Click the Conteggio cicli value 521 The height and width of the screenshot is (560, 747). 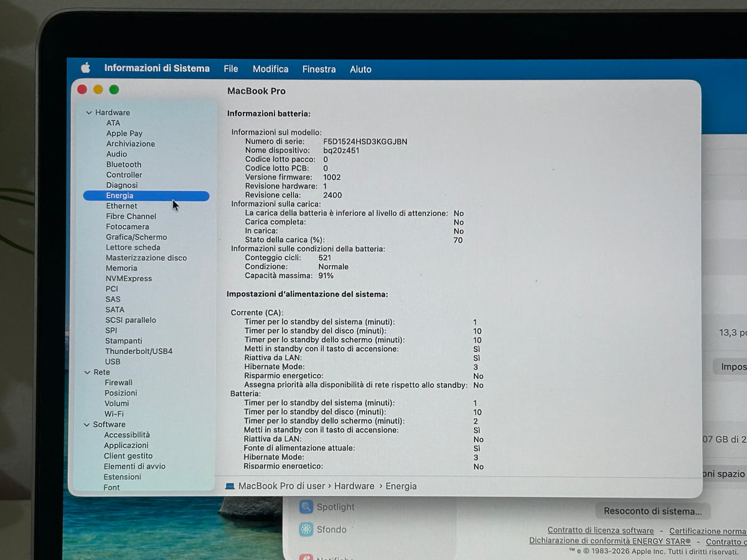(325, 258)
